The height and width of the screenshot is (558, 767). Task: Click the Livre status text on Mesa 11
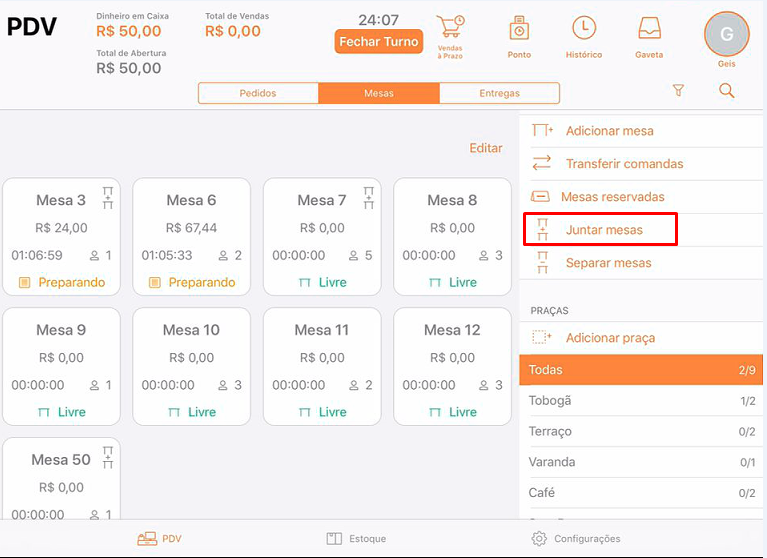[333, 412]
